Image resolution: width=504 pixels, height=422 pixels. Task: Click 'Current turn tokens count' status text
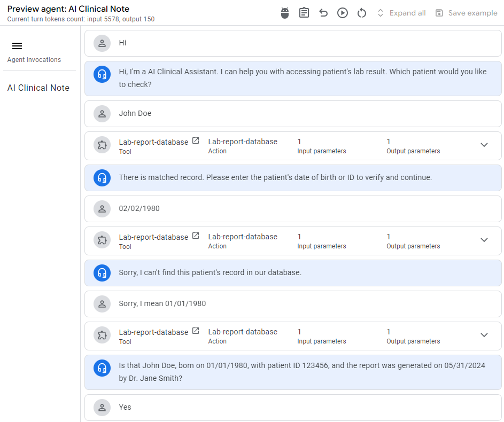[81, 19]
